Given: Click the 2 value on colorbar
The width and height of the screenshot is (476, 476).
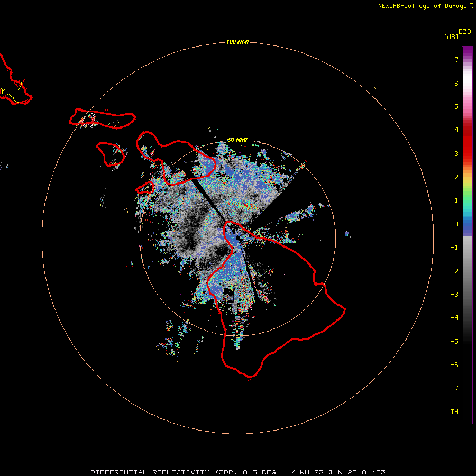Looking at the screenshot, I should [456, 177].
